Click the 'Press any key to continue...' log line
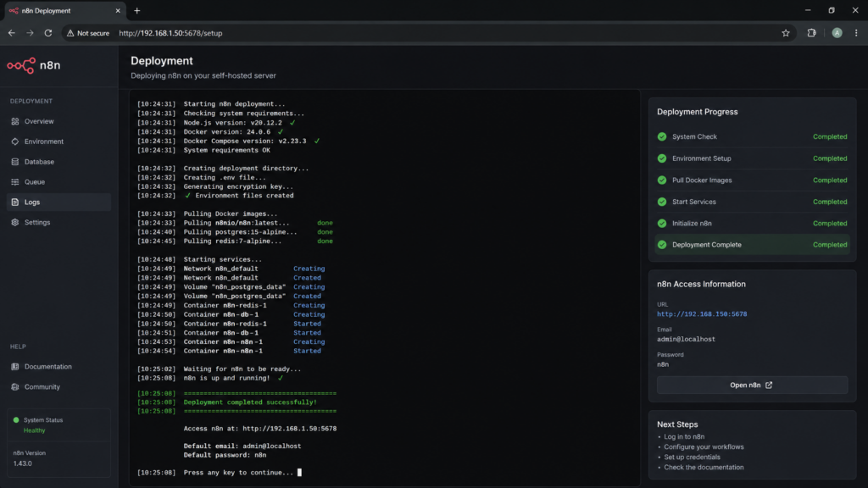The height and width of the screenshot is (488, 868). (238, 473)
